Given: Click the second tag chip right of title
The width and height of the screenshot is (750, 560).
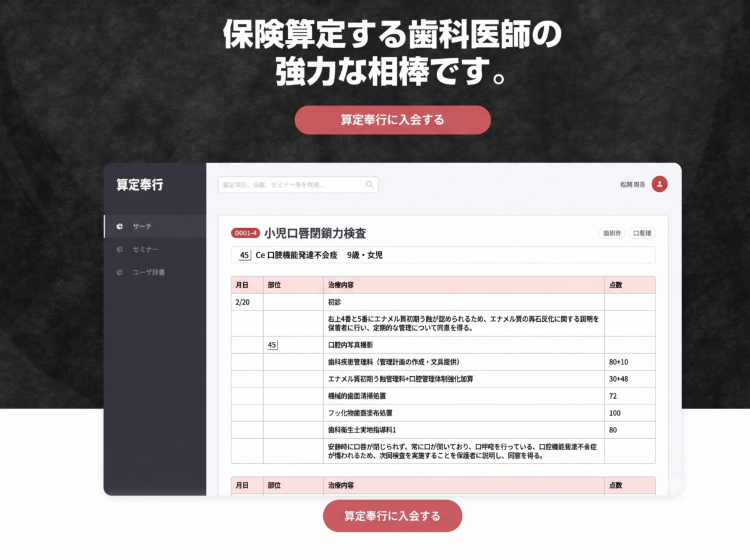Looking at the screenshot, I should pos(642,233).
